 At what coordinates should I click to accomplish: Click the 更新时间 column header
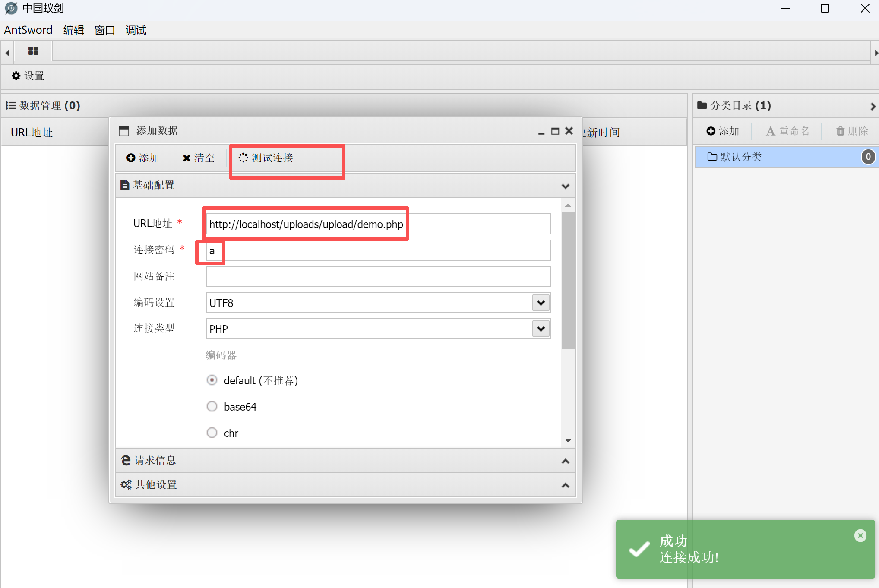point(602,133)
